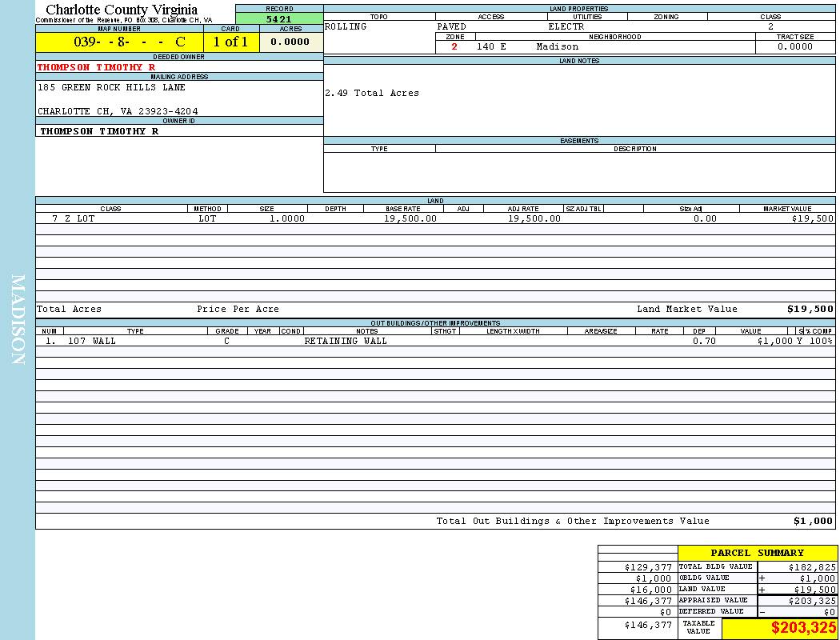Click the mailing address street line
The width and height of the screenshot is (840, 640).
tap(111, 87)
